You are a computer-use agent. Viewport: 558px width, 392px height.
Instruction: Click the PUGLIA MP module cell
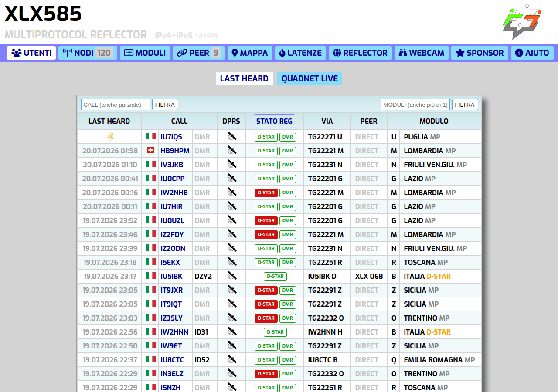pyautogui.click(x=440, y=137)
